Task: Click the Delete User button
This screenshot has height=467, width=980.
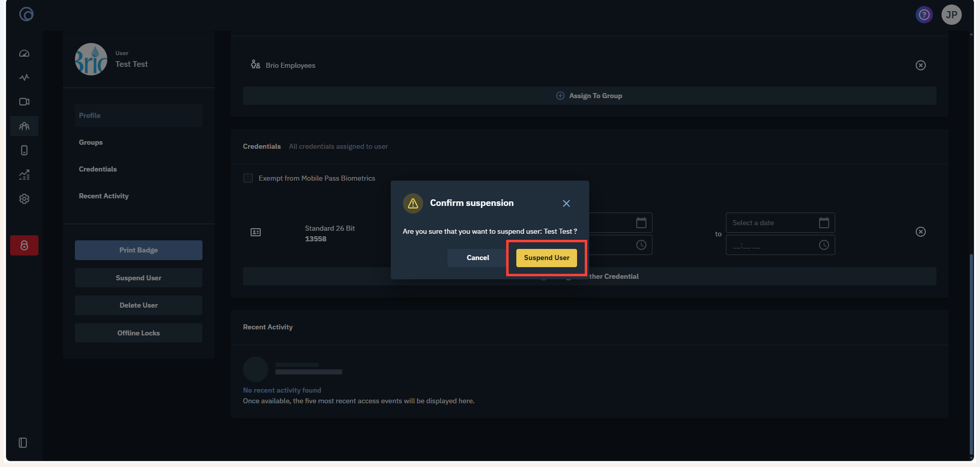Action: tap(139, 305)
